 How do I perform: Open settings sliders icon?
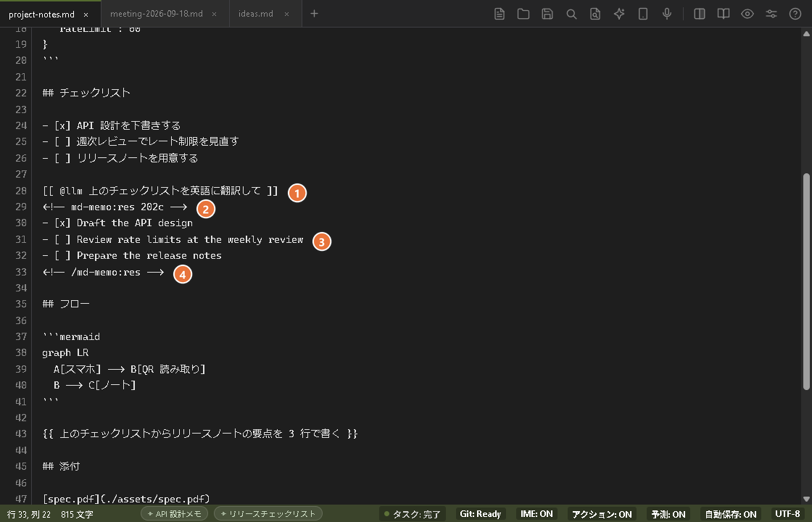771,14
